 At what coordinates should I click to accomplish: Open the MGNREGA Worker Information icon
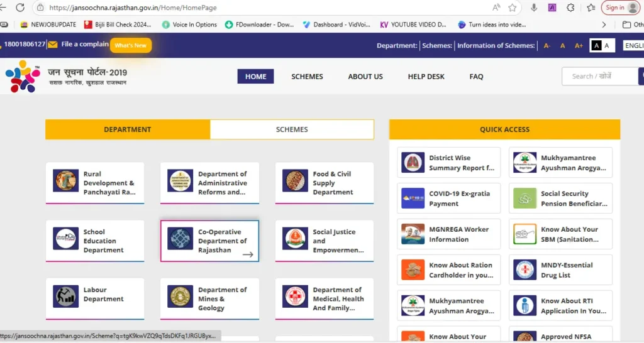point(413,234)
